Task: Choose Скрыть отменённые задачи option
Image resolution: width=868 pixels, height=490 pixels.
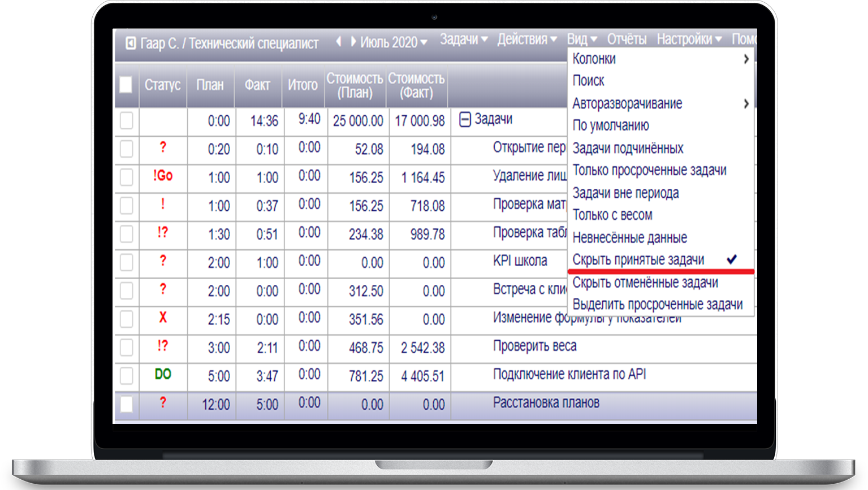Action: tap(645, 282)
